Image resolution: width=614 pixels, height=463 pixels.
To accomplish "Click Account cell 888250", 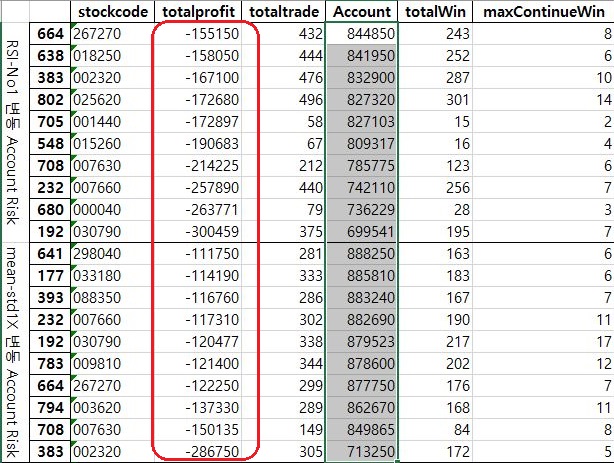I will [362, 253].
